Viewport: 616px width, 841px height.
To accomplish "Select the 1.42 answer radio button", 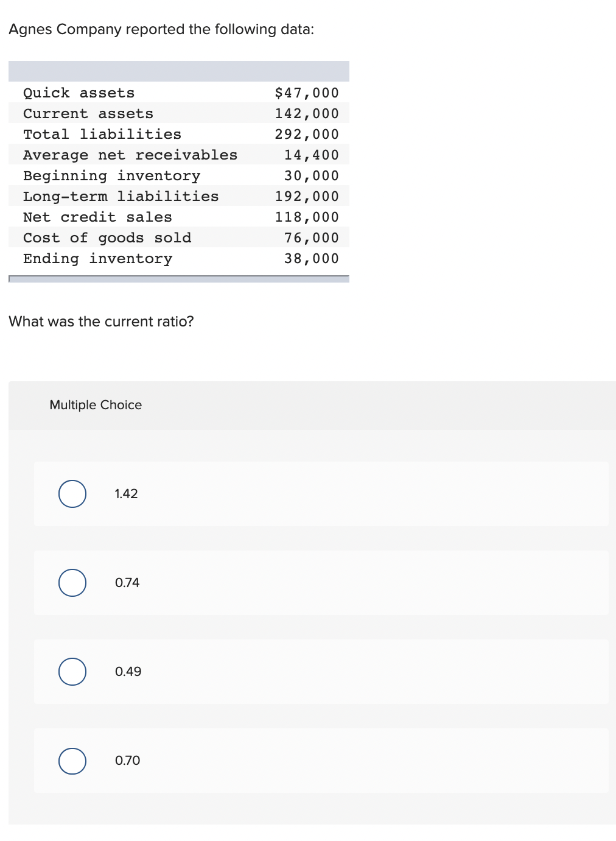I will 72,494.
